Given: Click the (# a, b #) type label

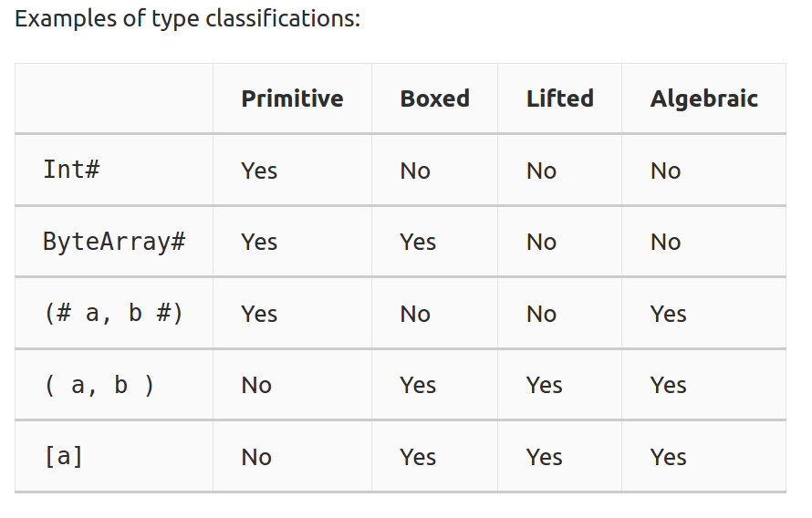Looking at the screenshot, I should (x=114, y=314).
